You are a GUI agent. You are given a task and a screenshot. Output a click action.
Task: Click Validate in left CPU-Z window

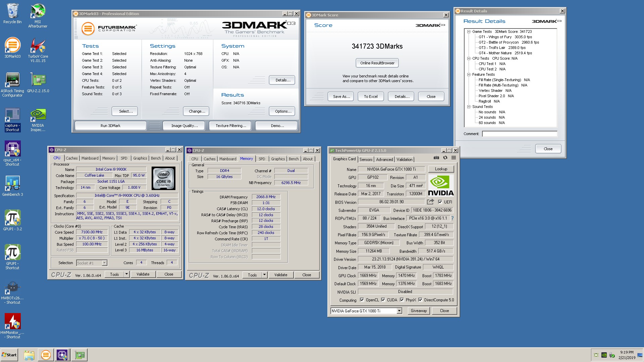143,274
